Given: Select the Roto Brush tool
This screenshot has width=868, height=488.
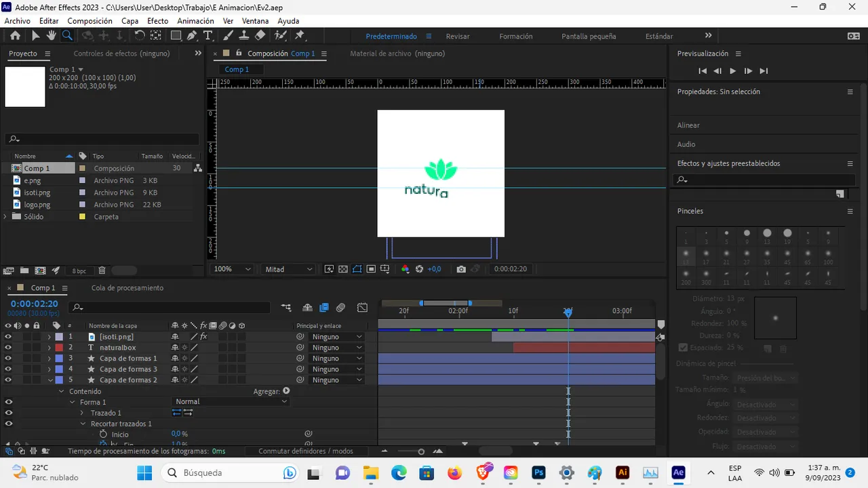Looking at the screenshot, I should 279,36.
